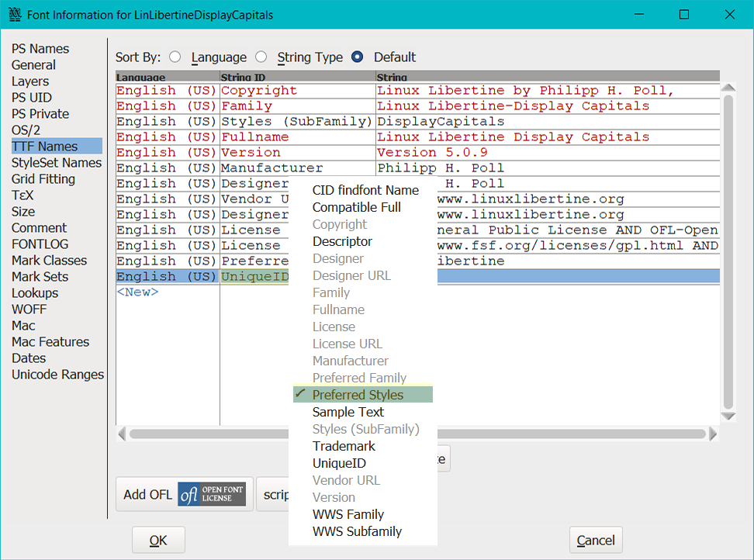Click the FontForge icon in title bar
This screenshot has width=754, height=560.
(x=15, y=15)
